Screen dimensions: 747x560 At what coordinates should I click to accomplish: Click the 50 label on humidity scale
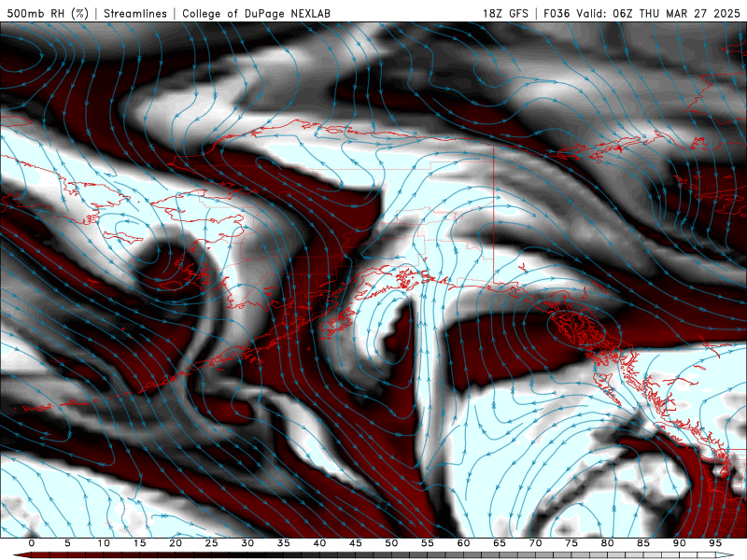391,543
